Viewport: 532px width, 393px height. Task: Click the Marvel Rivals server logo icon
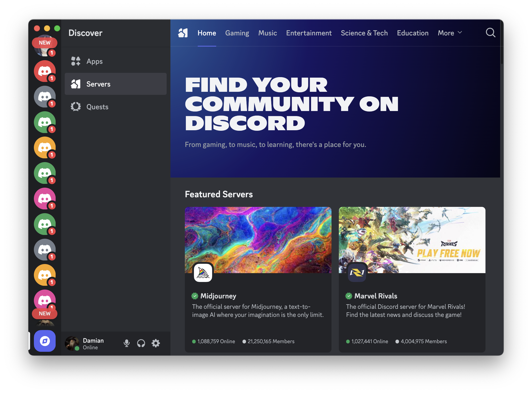coord(357,273)
